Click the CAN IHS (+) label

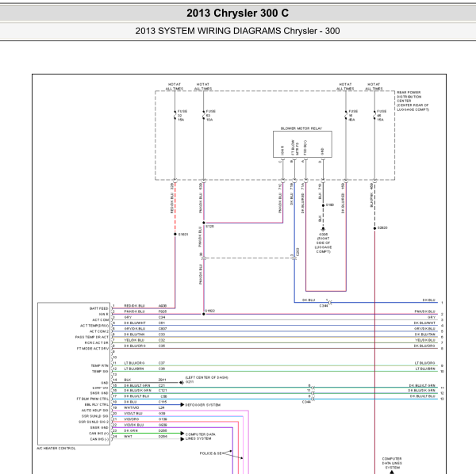pos(98,434)
